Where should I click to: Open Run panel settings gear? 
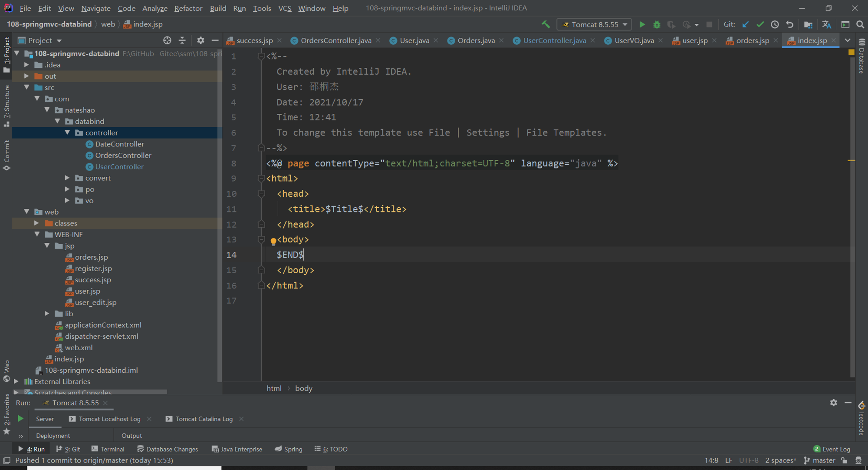click(x=833, y=403)
